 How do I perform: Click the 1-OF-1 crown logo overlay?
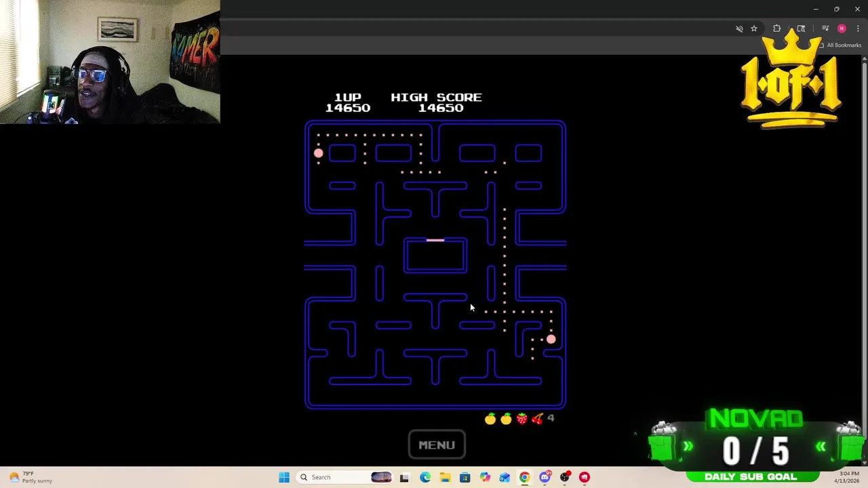click(791, 80)
